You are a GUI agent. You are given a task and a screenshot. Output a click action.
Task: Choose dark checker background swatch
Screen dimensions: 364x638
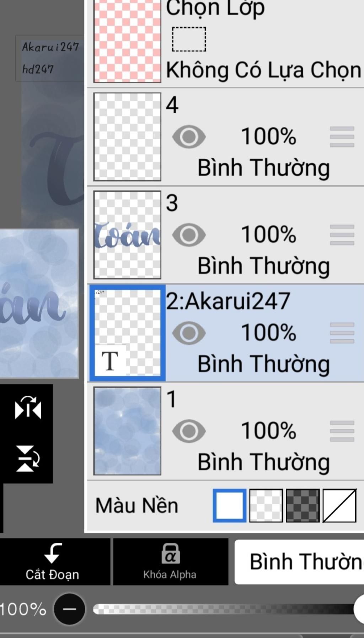pyautogui.click(x=303, y=505)
